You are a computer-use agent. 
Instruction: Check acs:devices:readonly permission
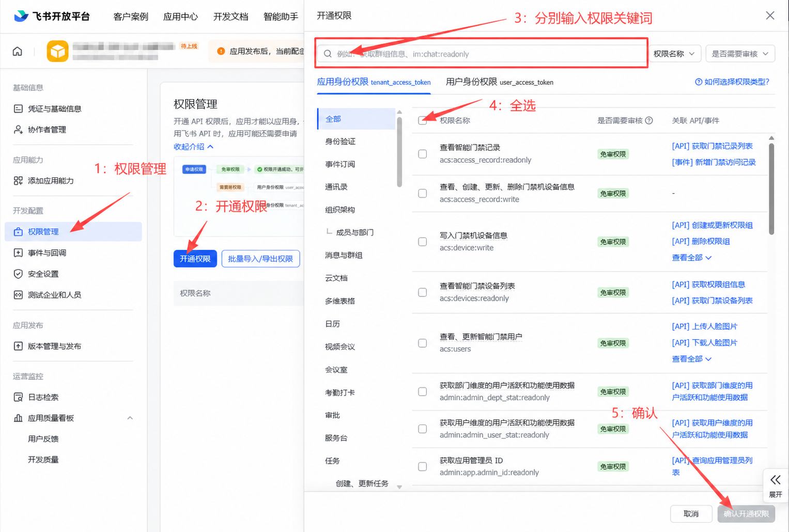pyautogui.click(x=422, y=292)
